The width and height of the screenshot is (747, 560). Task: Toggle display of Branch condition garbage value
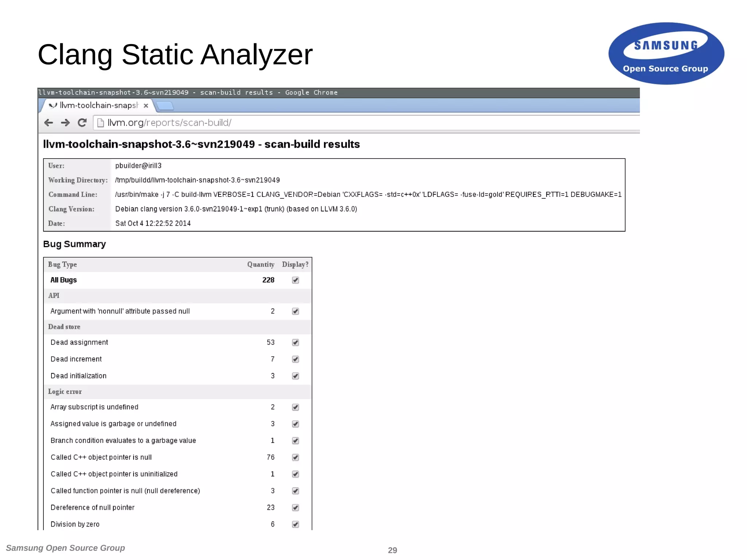click(295, 441)
